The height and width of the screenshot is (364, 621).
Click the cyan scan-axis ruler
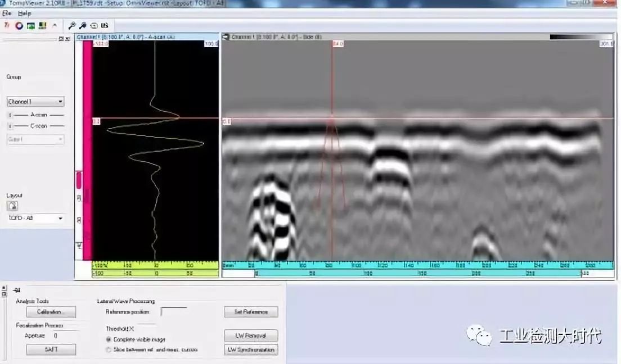tap(418, 265)
